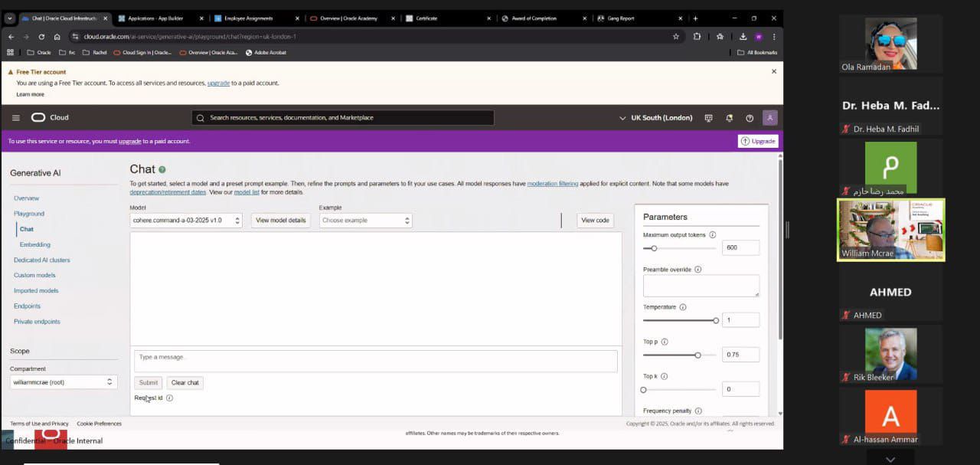This screenshot has width=980, height=465.
Task: Click the Type a message input box
Action: (375, 361)
